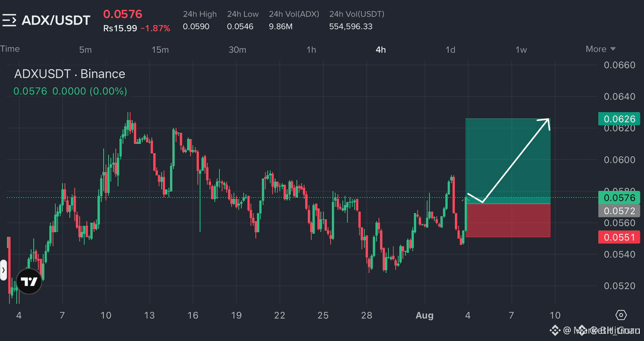Viewport: 644px width, 341px height.
Task: Click the date 13 on the time axis
Action: 149,315
